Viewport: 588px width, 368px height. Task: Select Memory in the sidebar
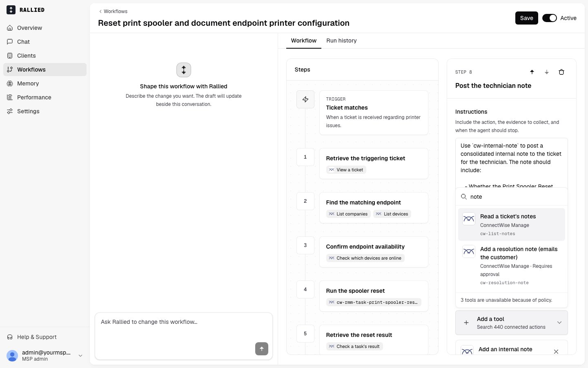(45, 83)
